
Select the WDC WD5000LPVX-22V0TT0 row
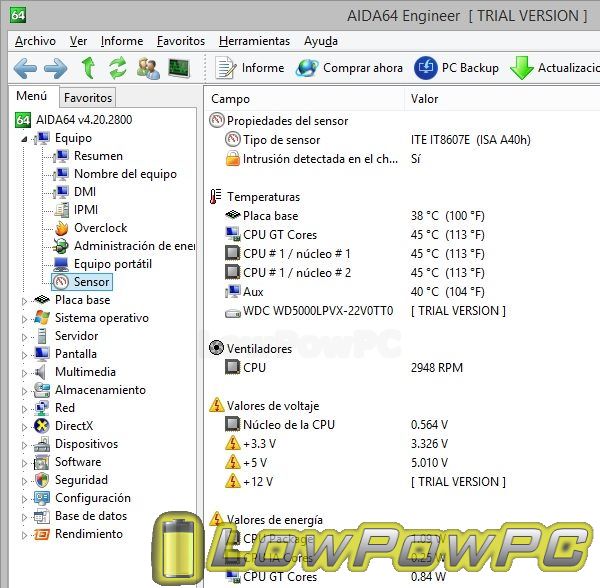[403, 311]
